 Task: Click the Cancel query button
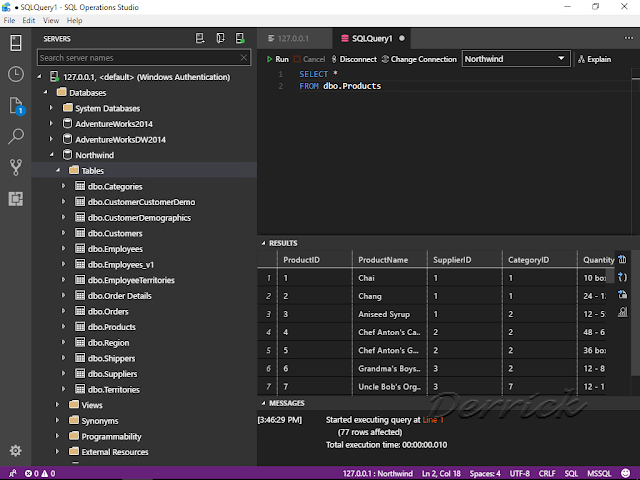[x=309, y=59]
